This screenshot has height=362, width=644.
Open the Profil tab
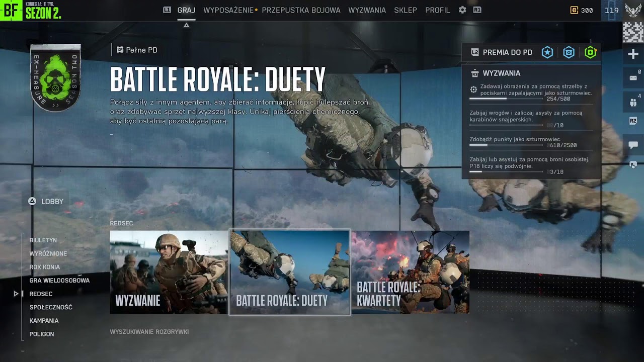click(438, 10)
